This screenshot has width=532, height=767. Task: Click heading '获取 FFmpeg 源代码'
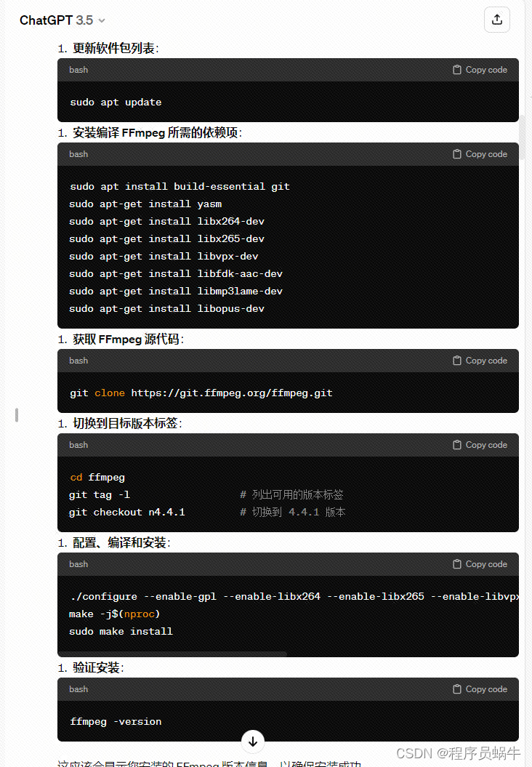pyautogui.click(x=128, y=339)
